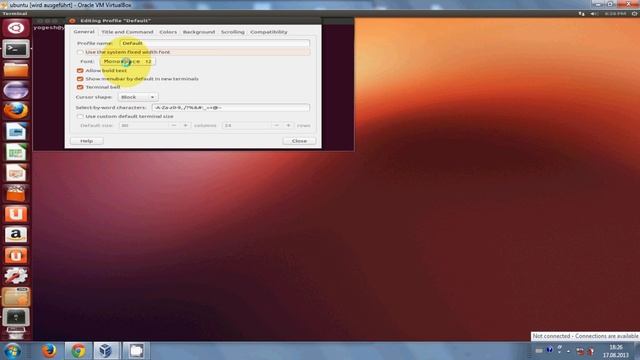Switch to the General tab
The height and width of the screenshot is (360, 640).
tap(84, 32)
